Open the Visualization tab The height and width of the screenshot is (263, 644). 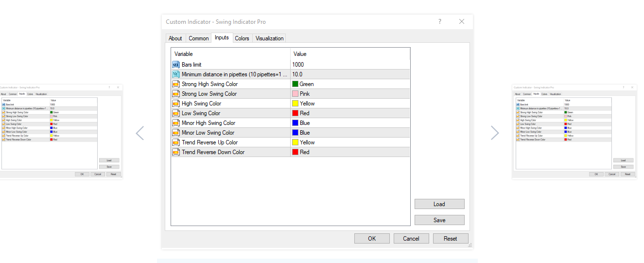269,38
